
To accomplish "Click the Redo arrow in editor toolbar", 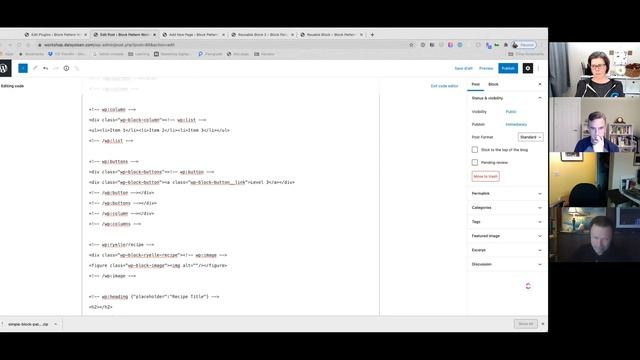I will tap(56, 68).
